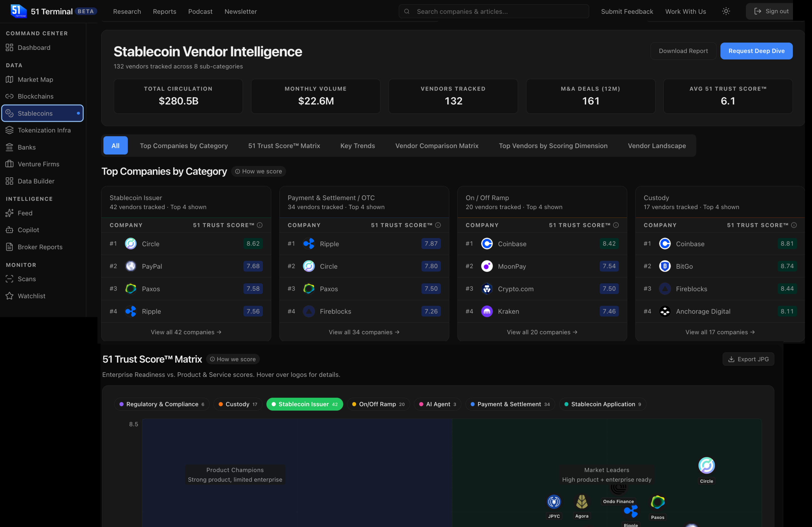Select Ripple row in Payment & Settlement card
This screenshot has height=527, width=812.
[x=364, y=244]
